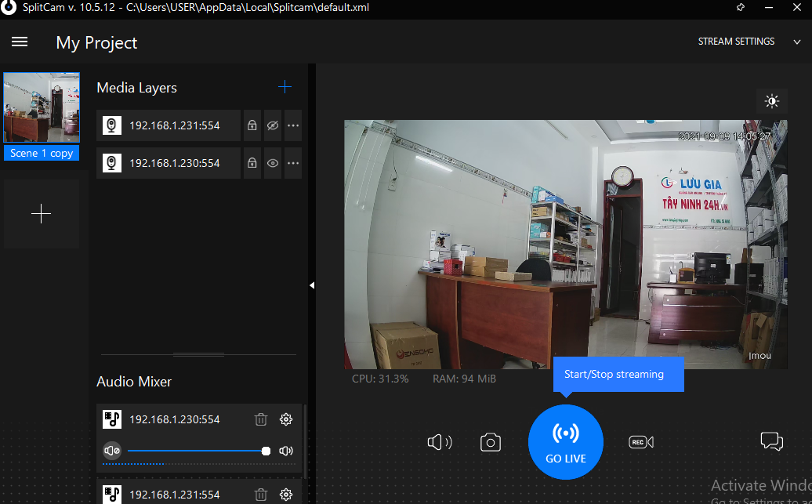Click camera icon of 192.168.1.231:554 media layer
This screenshot has width=812, height=504.
coord(112,125)
